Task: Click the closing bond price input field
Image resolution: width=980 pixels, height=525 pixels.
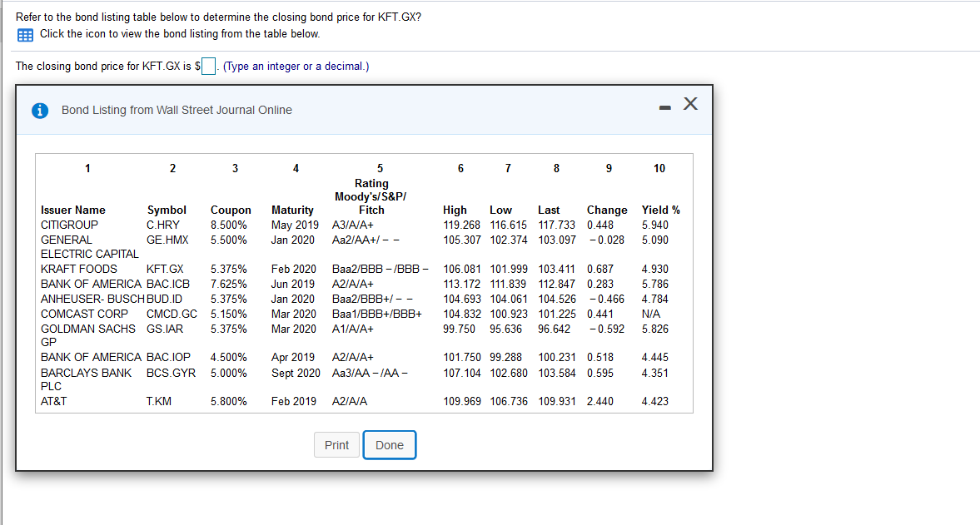Action: pos(208,65)
